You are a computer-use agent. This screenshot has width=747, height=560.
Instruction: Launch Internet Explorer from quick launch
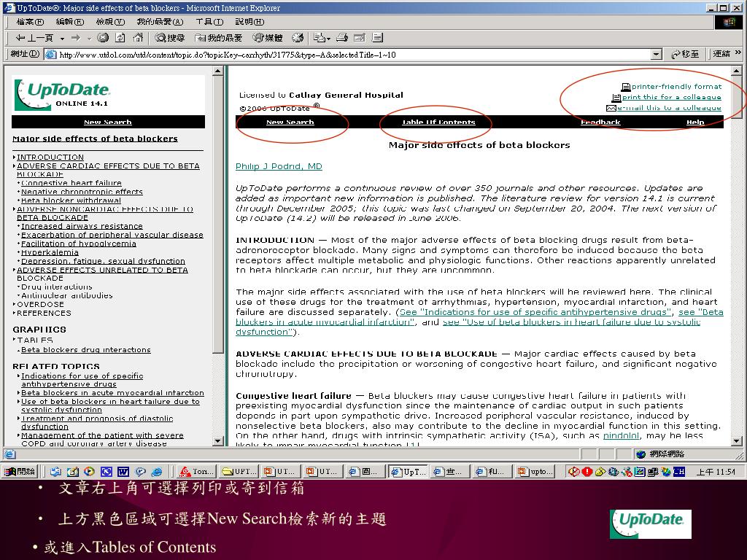[157, 472]
